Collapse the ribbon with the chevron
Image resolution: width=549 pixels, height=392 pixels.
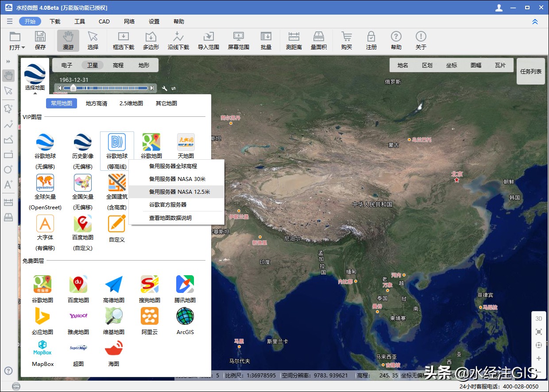pos(535,22)
